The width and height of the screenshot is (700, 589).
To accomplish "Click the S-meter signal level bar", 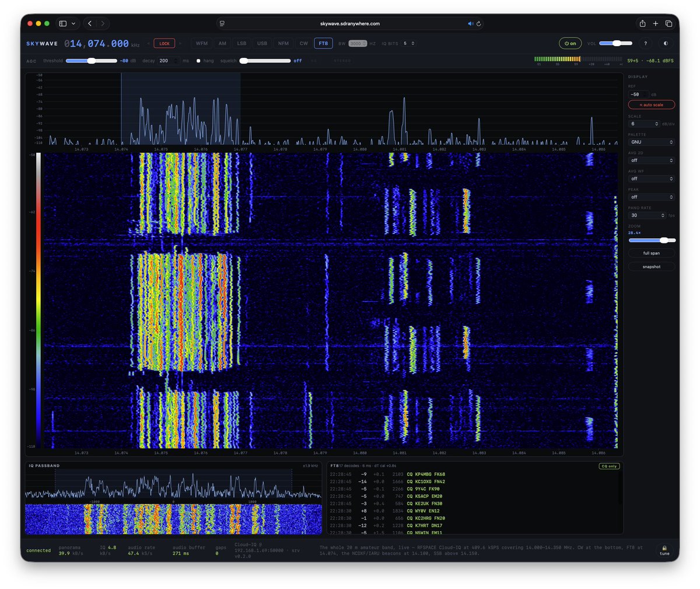I will pos(578,59).
